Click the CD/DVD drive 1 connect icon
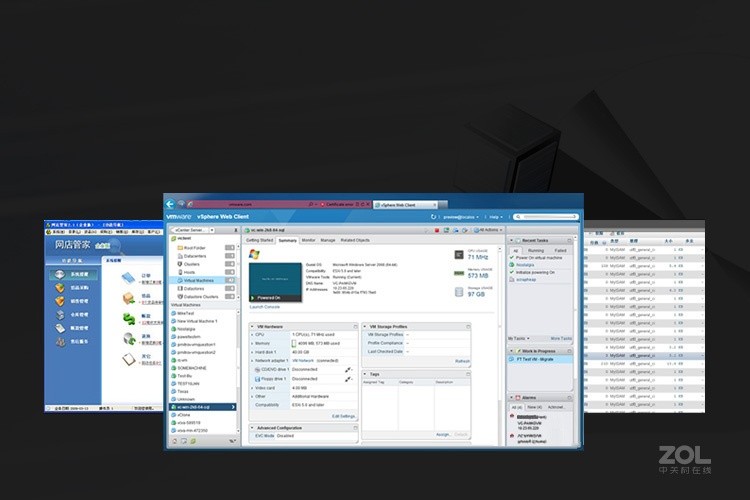Viewport: 750px width, 500px height. tap(349, 370)
